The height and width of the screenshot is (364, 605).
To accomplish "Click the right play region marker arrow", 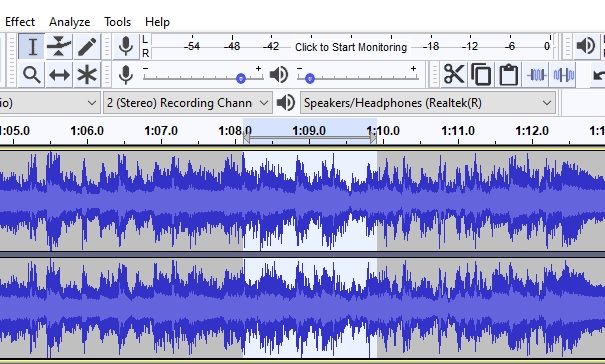I will 373,137.
